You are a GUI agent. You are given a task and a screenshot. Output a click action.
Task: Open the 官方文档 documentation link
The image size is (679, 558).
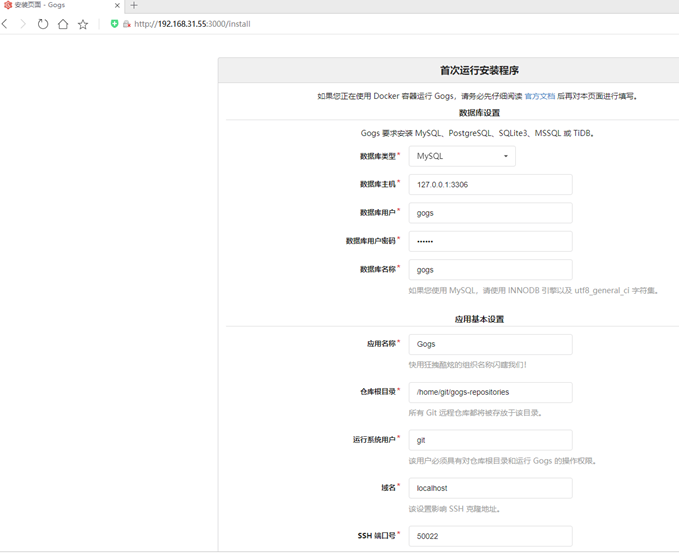540,96
